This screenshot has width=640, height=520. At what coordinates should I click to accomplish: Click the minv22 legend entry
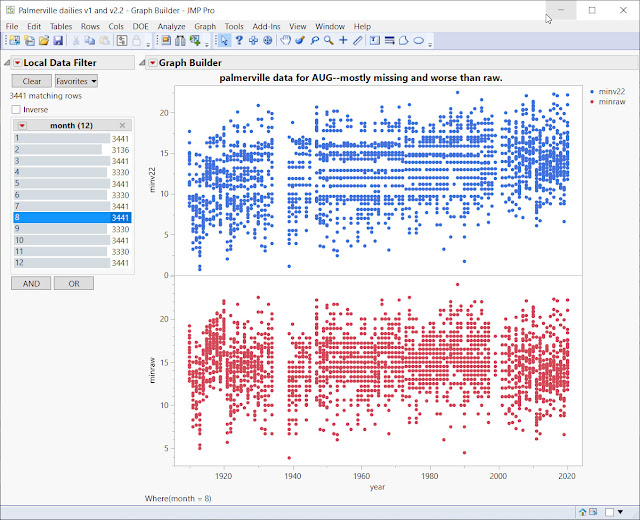tap(608, 91)
